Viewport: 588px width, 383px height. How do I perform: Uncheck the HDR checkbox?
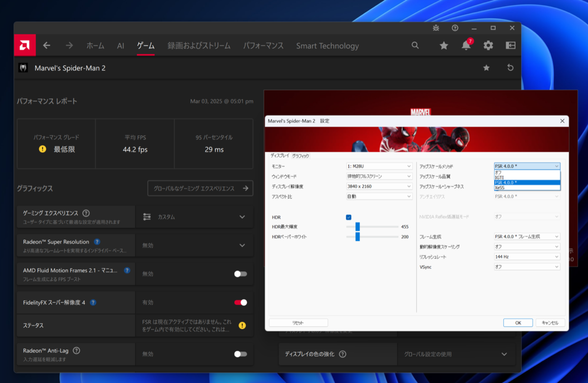(348, 217)
